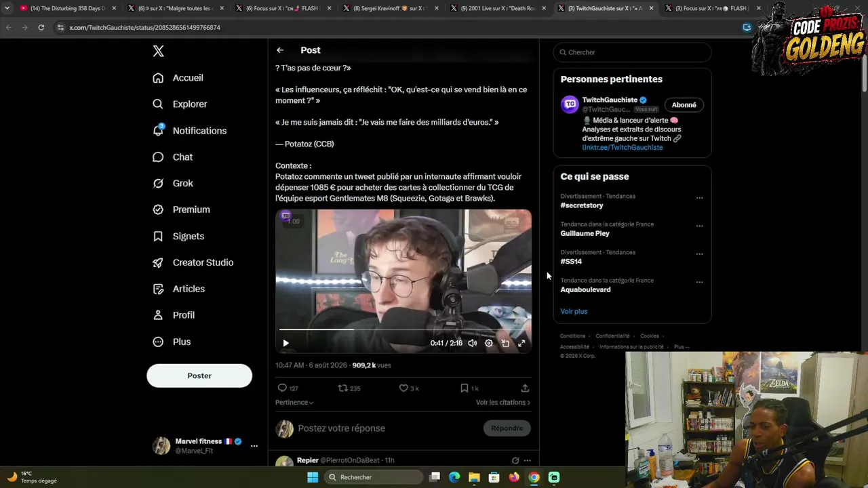Open account menu dots beside Marvel fitness

point(254,446)
